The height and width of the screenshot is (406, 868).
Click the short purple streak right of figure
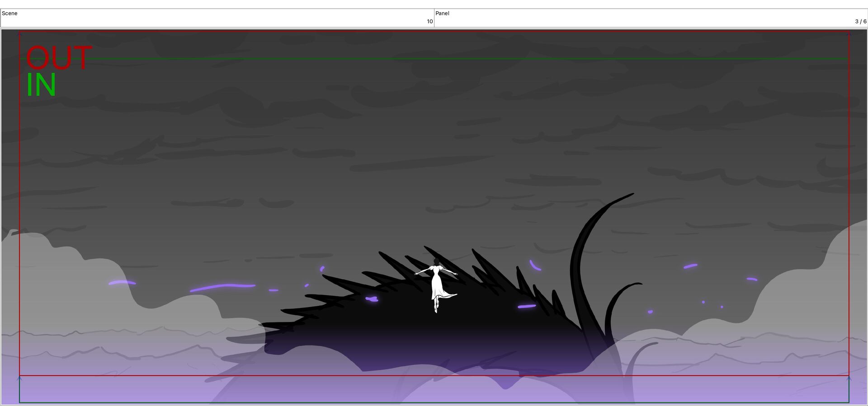527,306
